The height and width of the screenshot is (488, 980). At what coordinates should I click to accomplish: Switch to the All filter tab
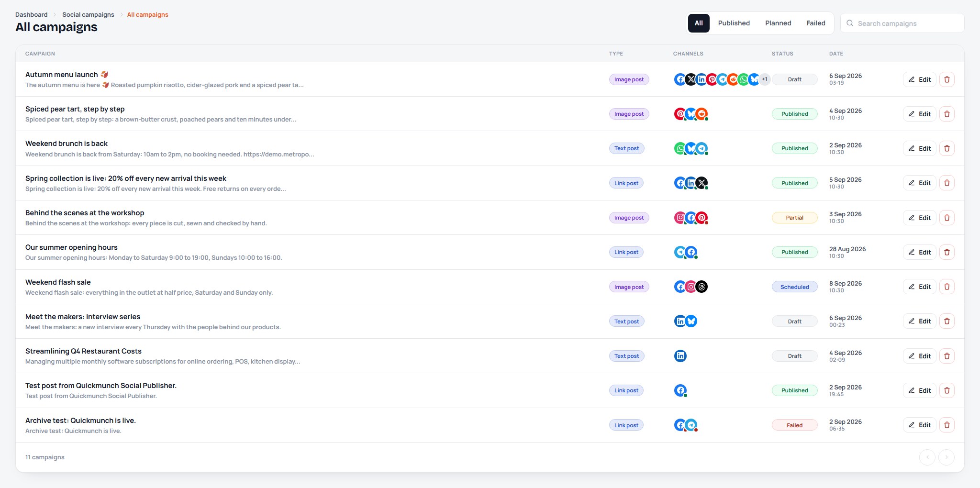pyautogui.click(x=699, y=23)
